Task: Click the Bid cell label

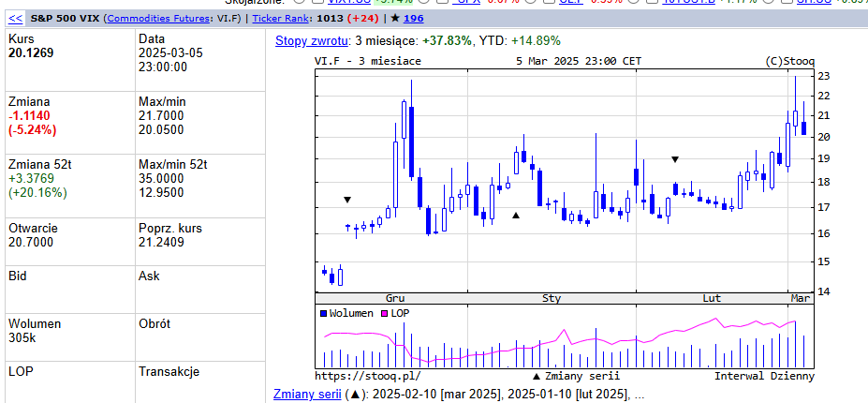Action: 17,276
